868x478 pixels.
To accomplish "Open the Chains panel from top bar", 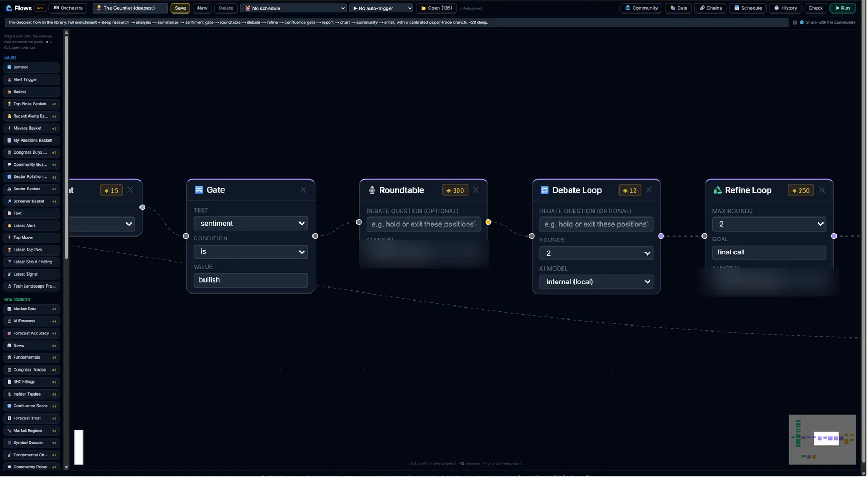I will click(x=711, y=8).
